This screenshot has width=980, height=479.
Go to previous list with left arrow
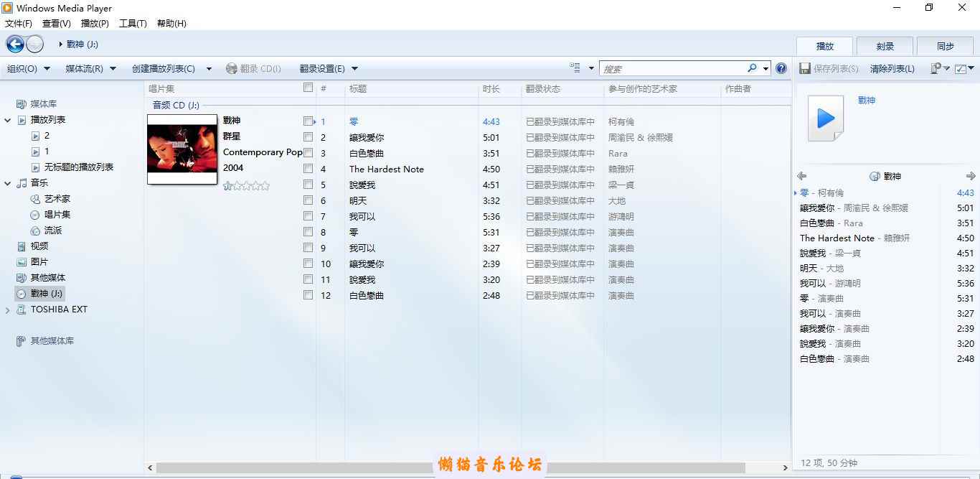802,176
